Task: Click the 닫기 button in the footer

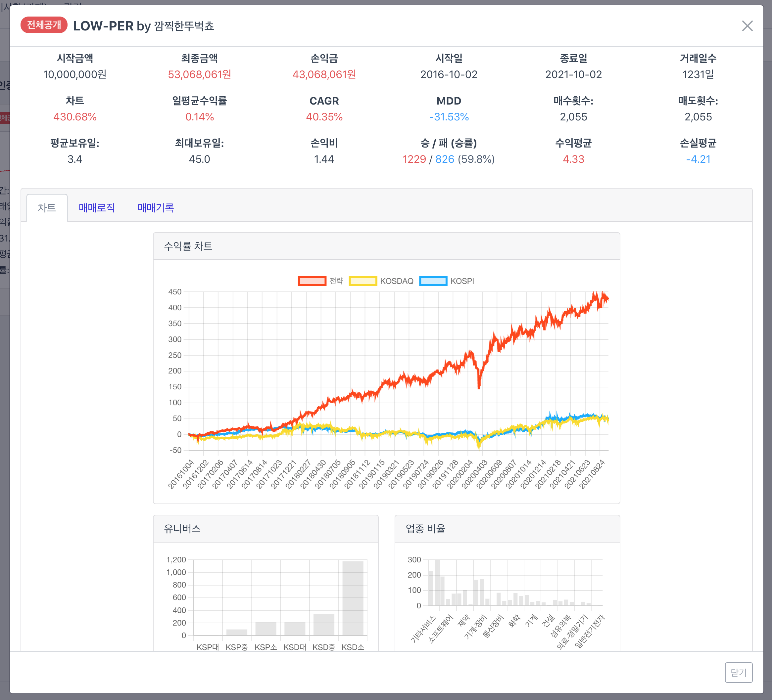Action: (738, 672)
